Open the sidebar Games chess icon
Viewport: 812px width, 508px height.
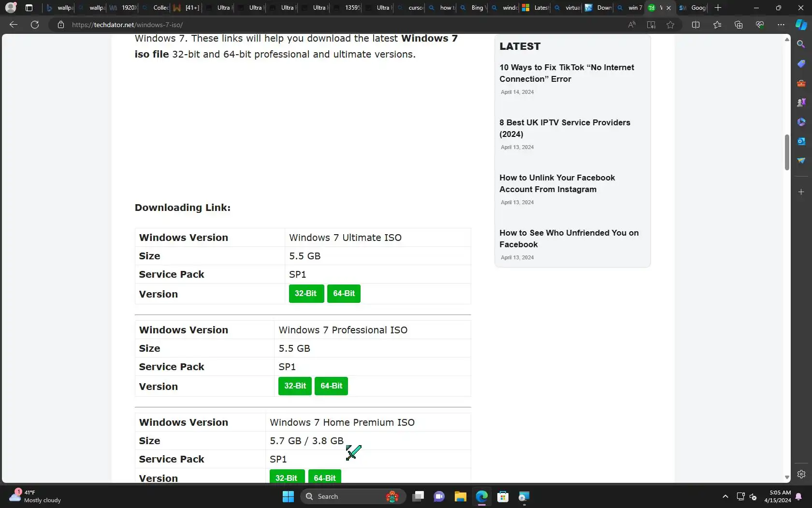tap(801, 103)
